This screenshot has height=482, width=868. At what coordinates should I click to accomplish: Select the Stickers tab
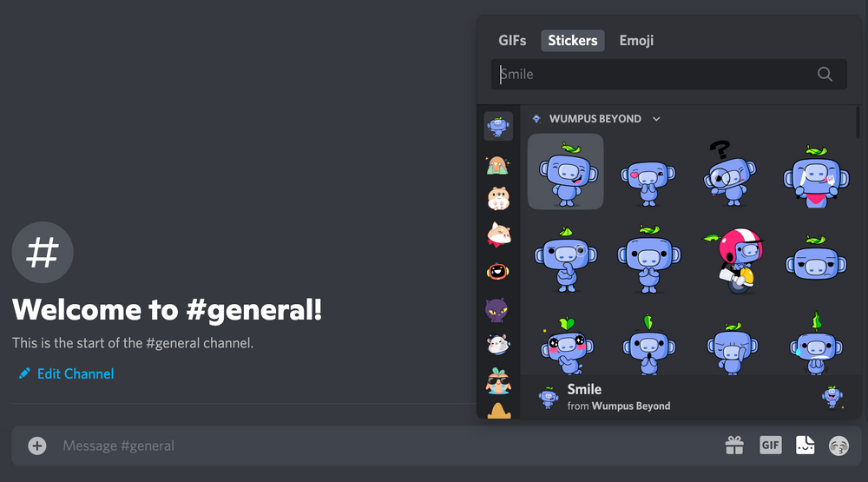572,41
